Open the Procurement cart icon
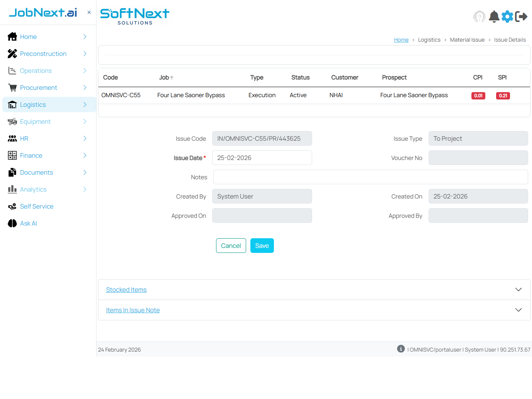 pyautogui.click(x=12, y=88)
